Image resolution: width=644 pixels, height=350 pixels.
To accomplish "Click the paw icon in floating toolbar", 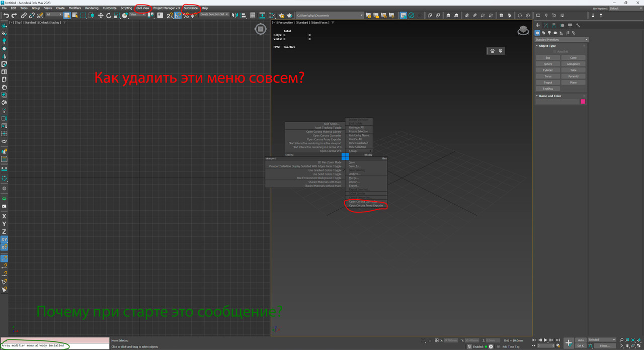I will point(492,51).
